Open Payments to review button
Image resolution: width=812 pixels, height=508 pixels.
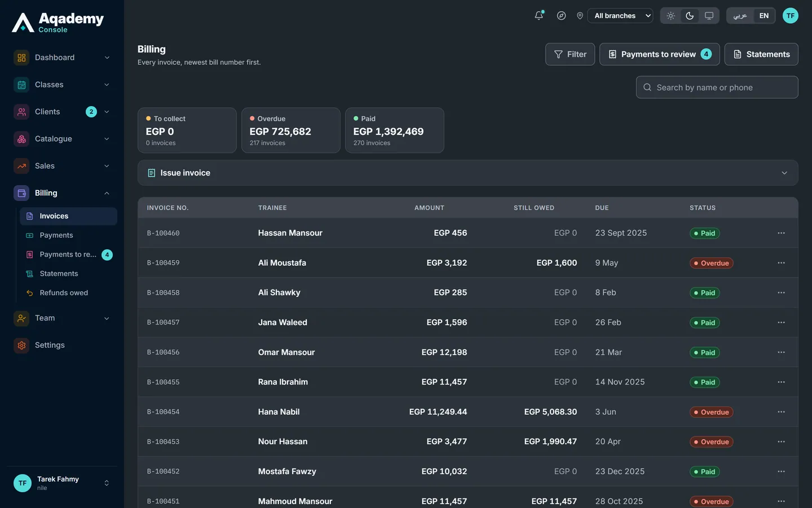(660, 54)
